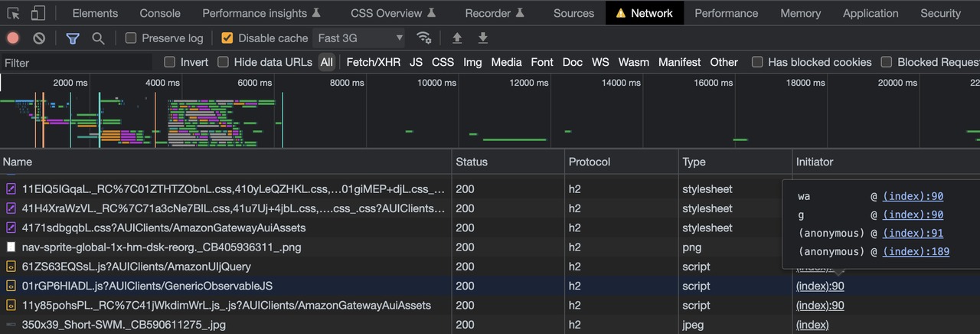The width and height of the screenshot is (980, 334).
Task: Sort by the Initiator column header
Action: [x=886, y=162]
